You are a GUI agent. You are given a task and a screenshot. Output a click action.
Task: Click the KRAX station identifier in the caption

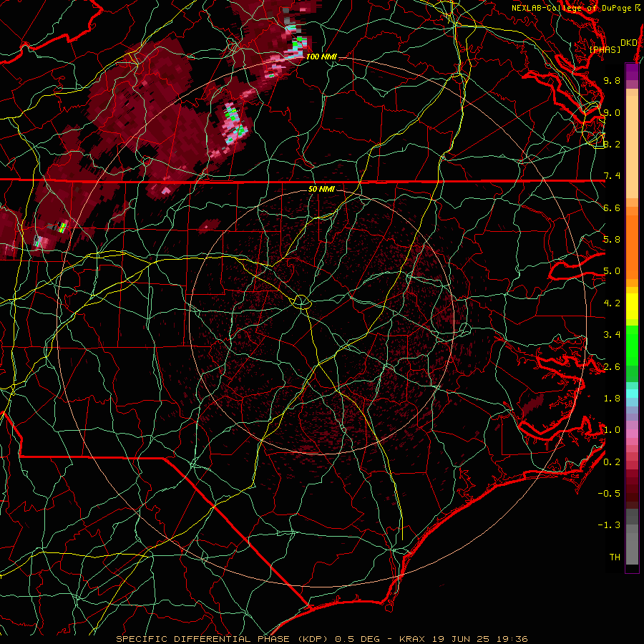point(413,639)
